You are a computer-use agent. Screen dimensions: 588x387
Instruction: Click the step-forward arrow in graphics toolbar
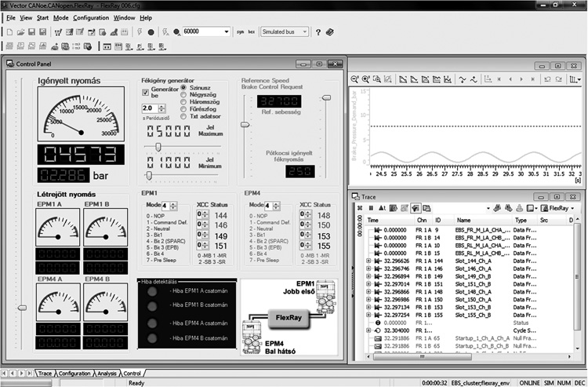[521, 79]
